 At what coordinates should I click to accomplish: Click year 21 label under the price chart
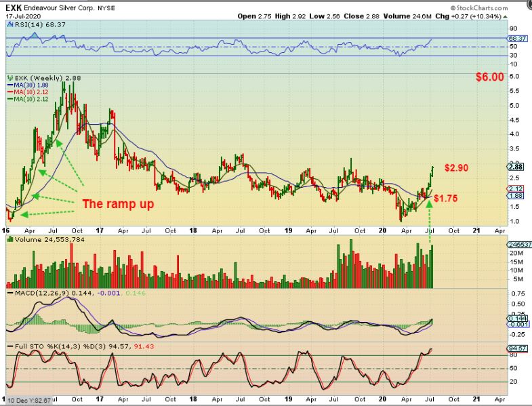coord(476,231)
